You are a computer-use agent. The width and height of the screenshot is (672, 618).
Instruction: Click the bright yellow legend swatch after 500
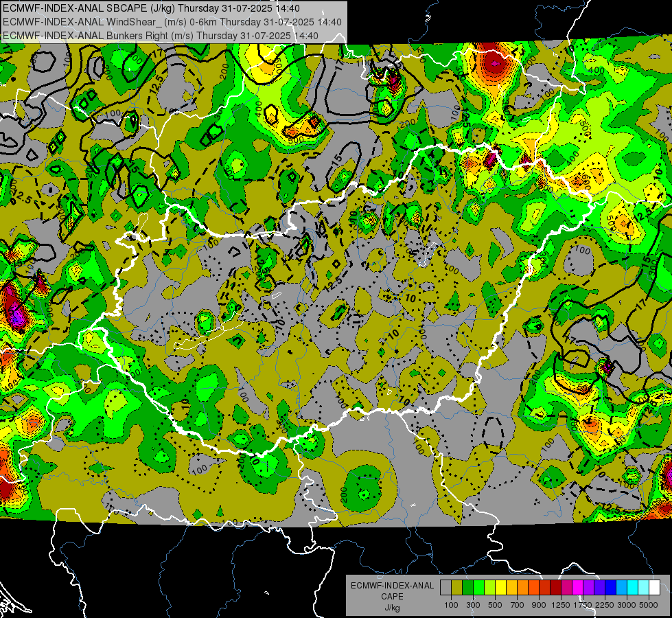click(x=500, y=588)
